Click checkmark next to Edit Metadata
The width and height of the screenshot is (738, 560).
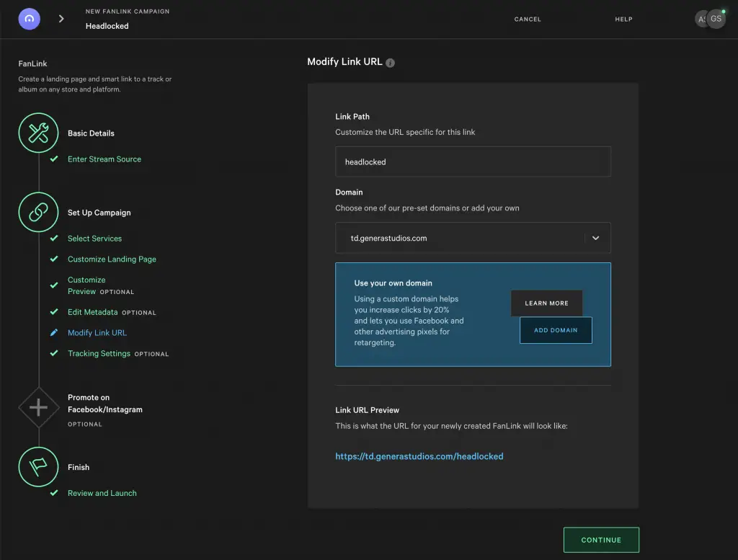click(54, 311)
